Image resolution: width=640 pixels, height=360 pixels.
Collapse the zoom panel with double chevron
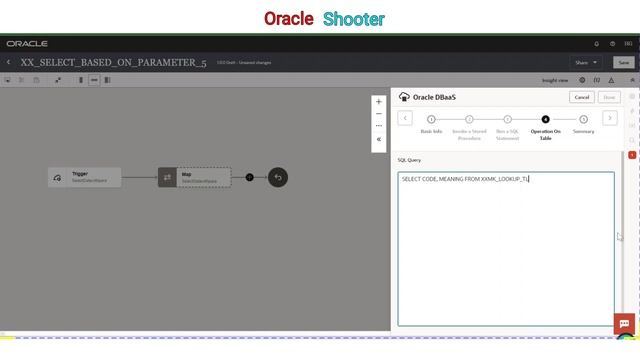click(x=379, y=140)
